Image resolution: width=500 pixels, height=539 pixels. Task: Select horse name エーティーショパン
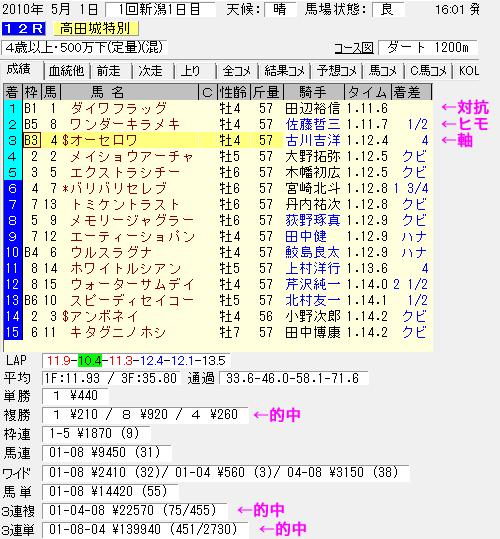(133, 236)
